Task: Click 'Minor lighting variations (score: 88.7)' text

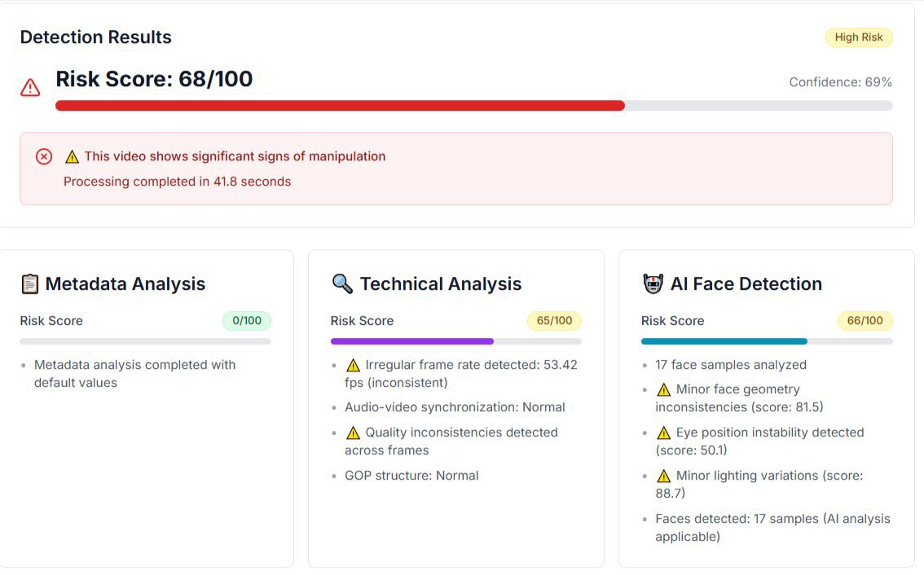Action: (759, 485)
